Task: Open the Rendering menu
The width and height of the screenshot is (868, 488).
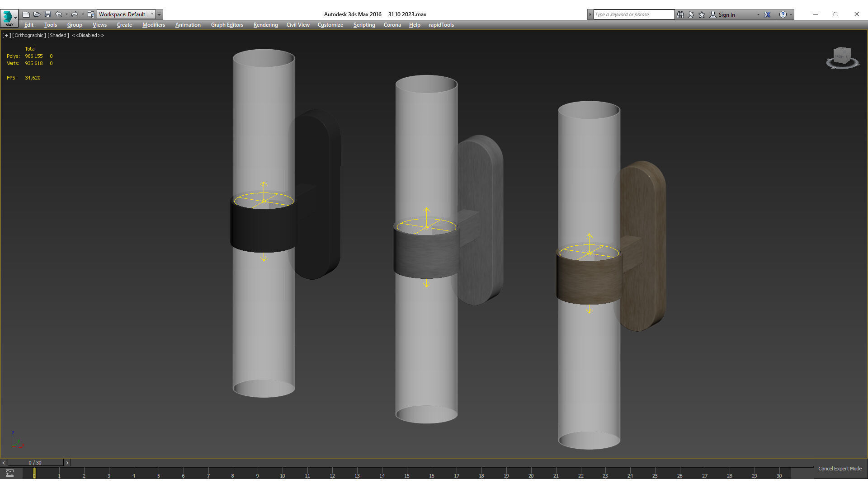Action: tap(265, 25)
